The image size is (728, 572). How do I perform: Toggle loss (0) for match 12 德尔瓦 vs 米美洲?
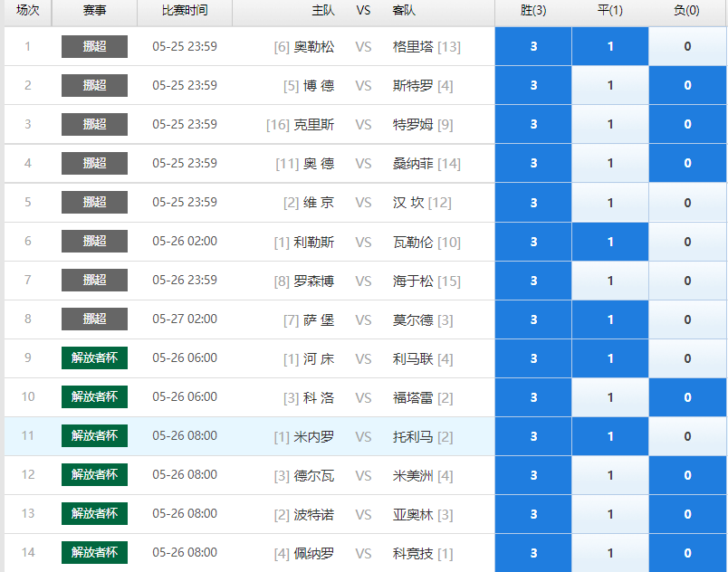click(687, 475)
